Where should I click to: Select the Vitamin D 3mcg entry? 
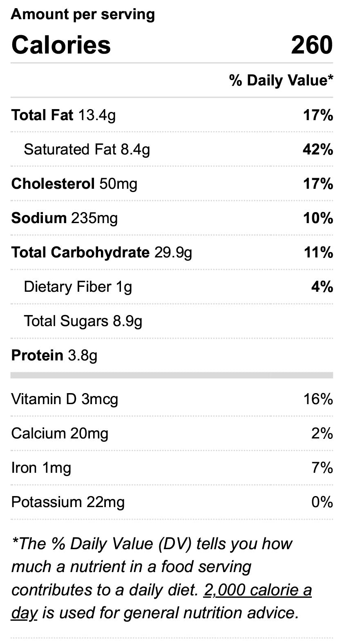pos(65,399)
